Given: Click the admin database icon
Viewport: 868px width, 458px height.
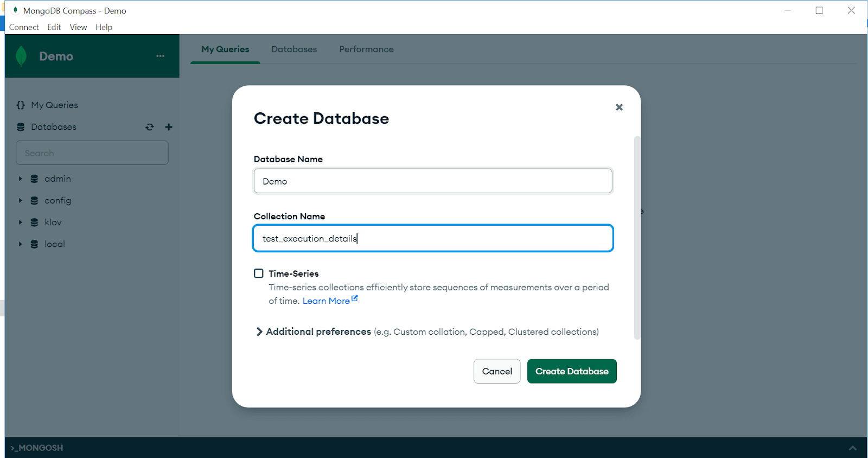Looking at the screenshot, I should (x=34, y=179).
